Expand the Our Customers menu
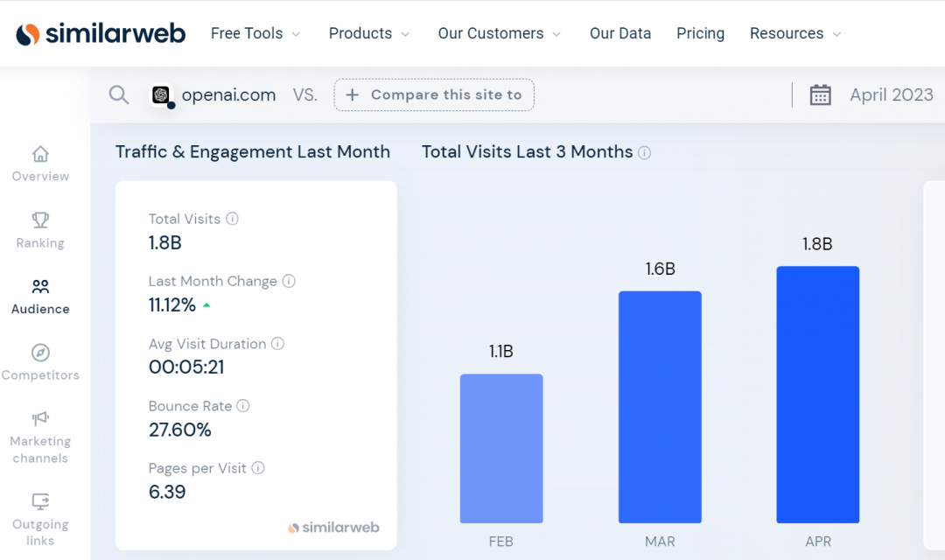The width and height of the screenshot is (945, 560). [500, 33]
